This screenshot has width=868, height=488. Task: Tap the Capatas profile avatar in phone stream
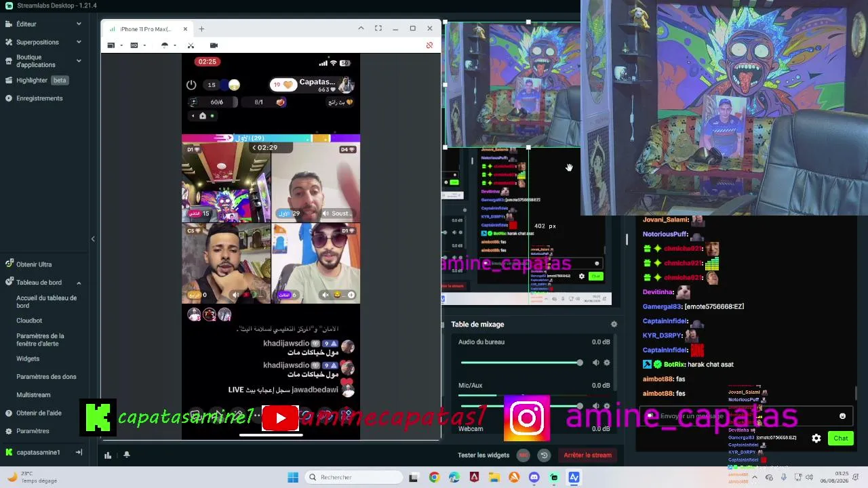point(347,85)
